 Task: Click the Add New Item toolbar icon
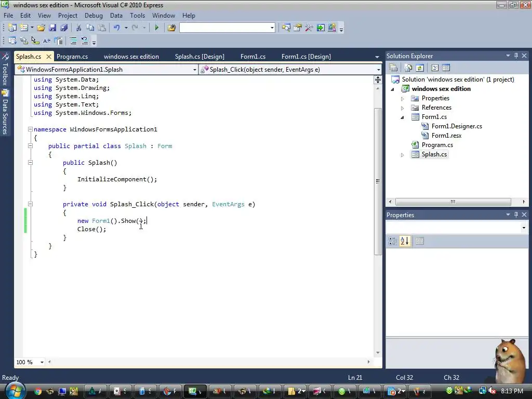24,28
